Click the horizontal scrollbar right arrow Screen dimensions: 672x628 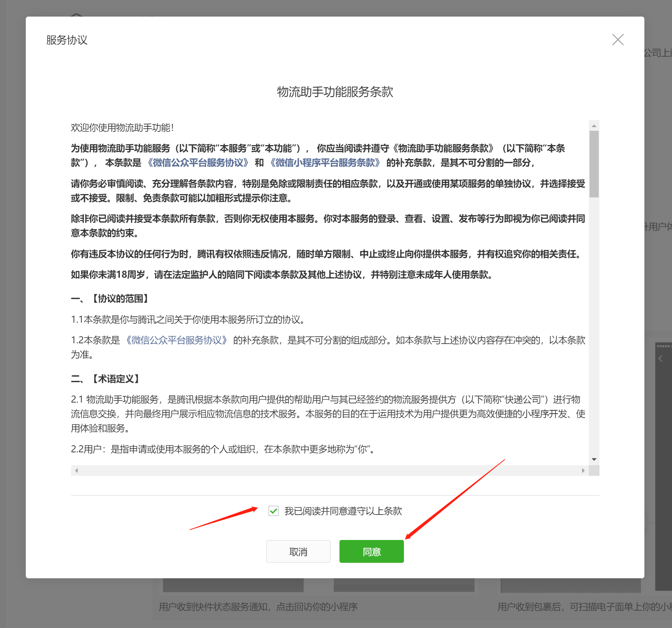tap(583, 470)
